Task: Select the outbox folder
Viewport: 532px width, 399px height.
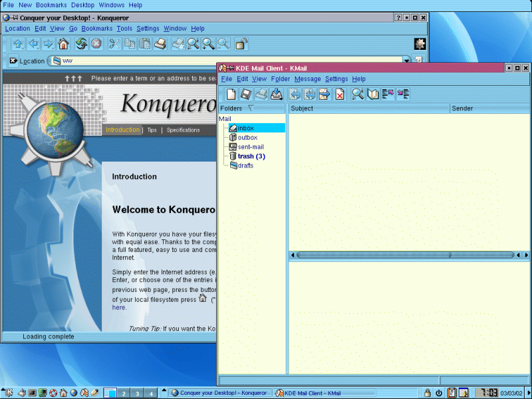Action: 243,138
